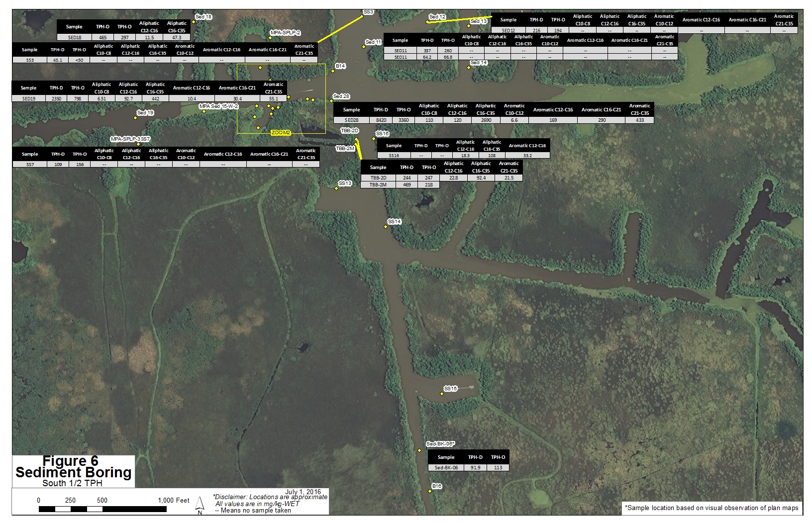Click the SS15 sample point marker
Screen dimensions: 812x525
tap(441, 394)
